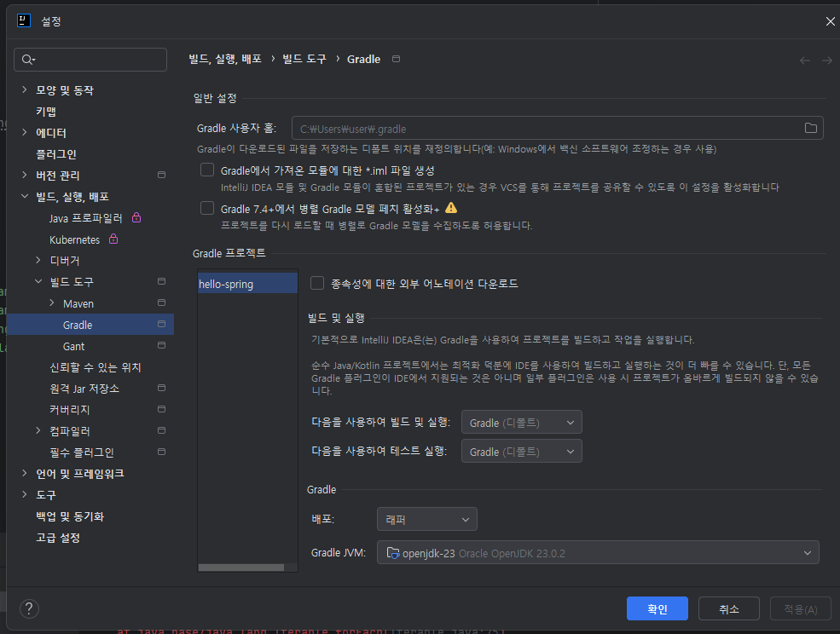Image resolution: width=840 pixels, height=634 pixels.
Task: Select hello-spring in Gradle projects list
Action: [247, 284]
